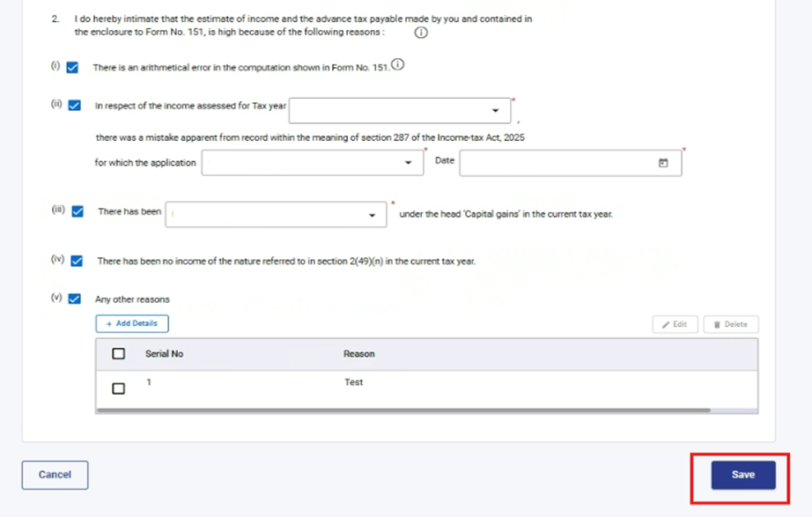This screenshot has height=517, width=812.
Task: Toggle checkbox (ii) for income assessed Tax year
Action: 75,106
